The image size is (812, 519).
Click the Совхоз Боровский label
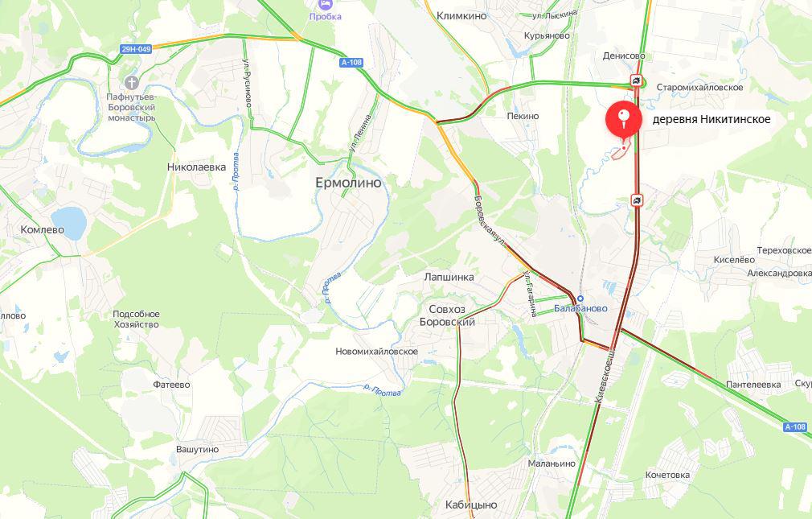coord(447,315)
